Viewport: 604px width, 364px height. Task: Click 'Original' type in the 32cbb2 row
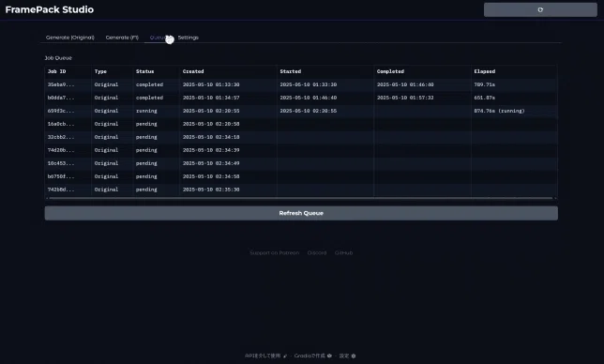tap(113, 137)
